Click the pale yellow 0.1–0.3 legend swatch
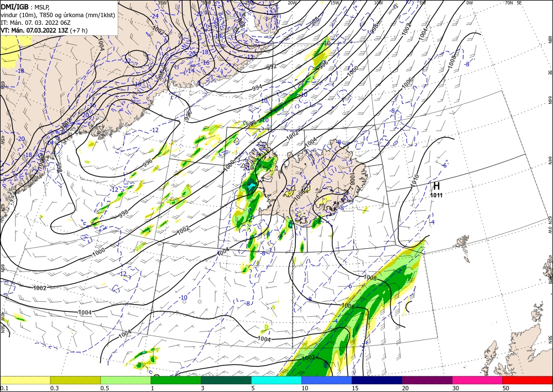This screenshot has width=553, height=392. [25, 380]
